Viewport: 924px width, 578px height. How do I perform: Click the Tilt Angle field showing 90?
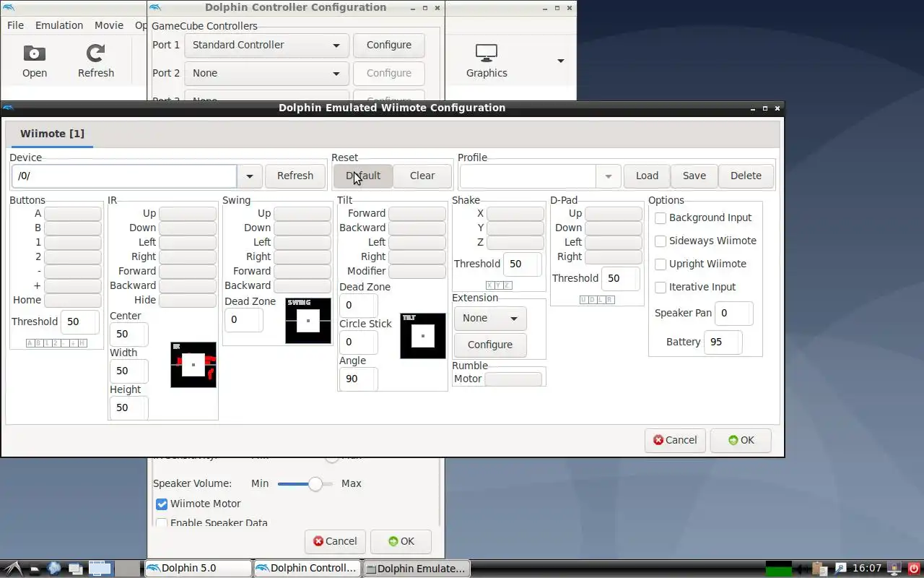coord(358,379)
